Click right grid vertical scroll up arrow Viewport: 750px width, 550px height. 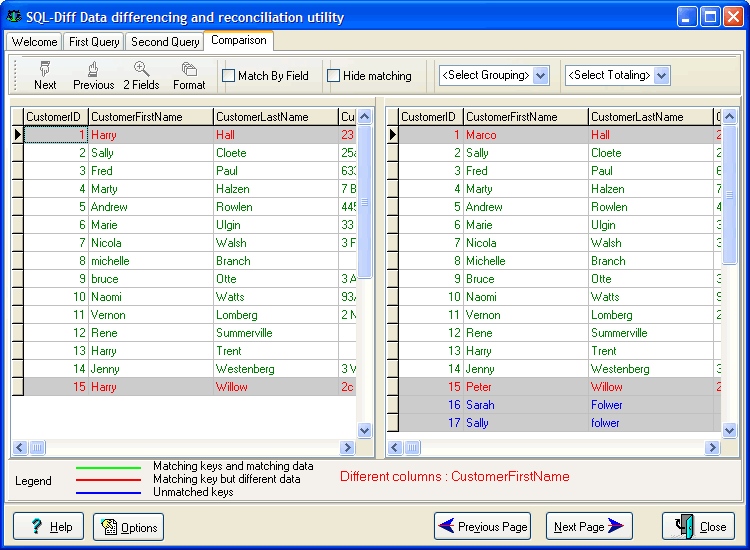[x=729, y=116]
